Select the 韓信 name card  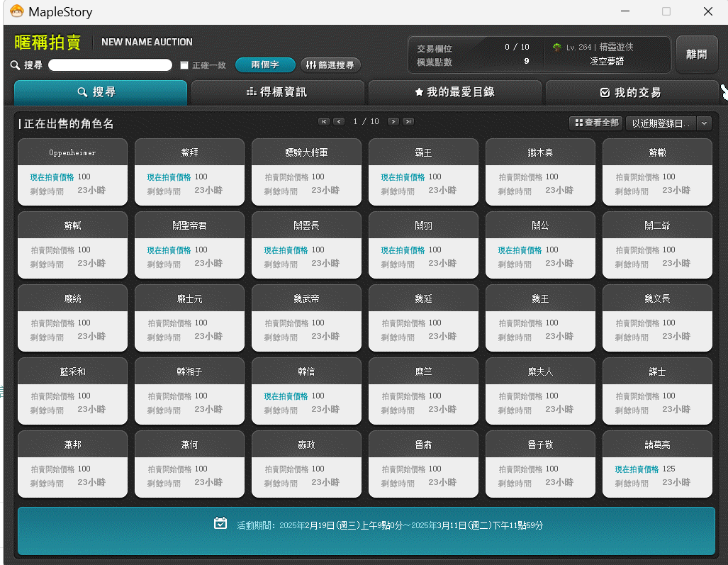pos(306,391)
